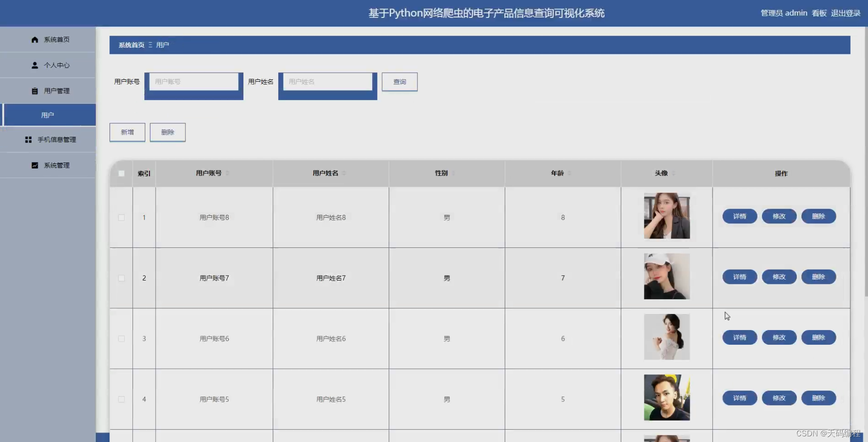Open 详情 for 用户账号7
The width and height of the screenshot is (868, 442).
point(740,277)
